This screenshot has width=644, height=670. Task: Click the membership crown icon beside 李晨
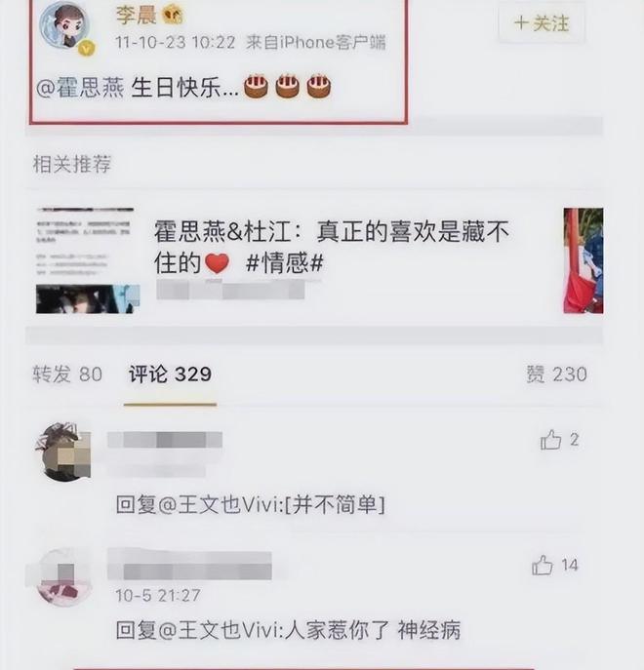coord(173,16)
